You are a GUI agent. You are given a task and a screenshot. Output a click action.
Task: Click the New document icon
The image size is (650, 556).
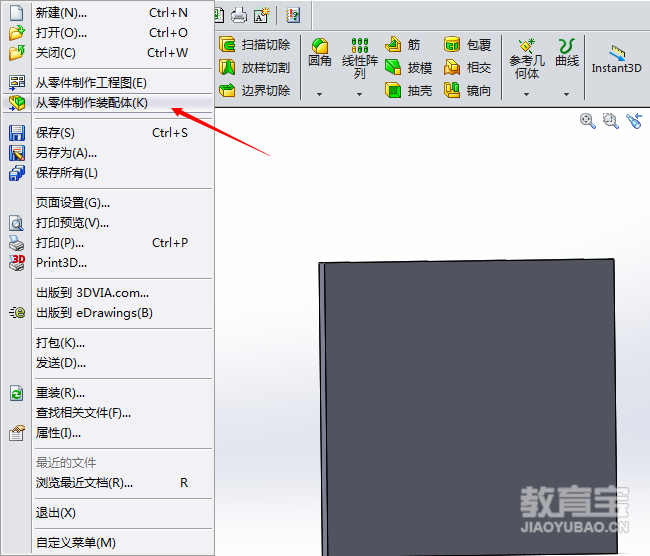tap(17, 12)
